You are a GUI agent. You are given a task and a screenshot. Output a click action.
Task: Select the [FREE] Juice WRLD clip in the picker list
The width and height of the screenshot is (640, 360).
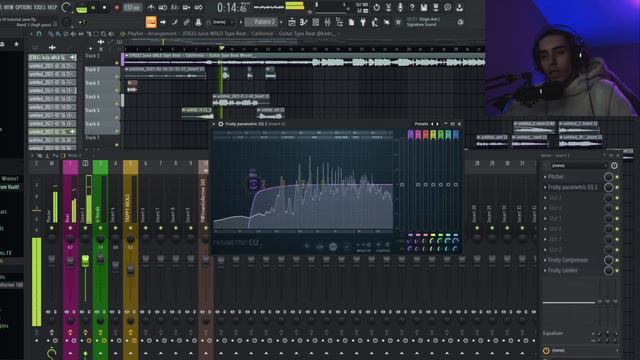52,58
